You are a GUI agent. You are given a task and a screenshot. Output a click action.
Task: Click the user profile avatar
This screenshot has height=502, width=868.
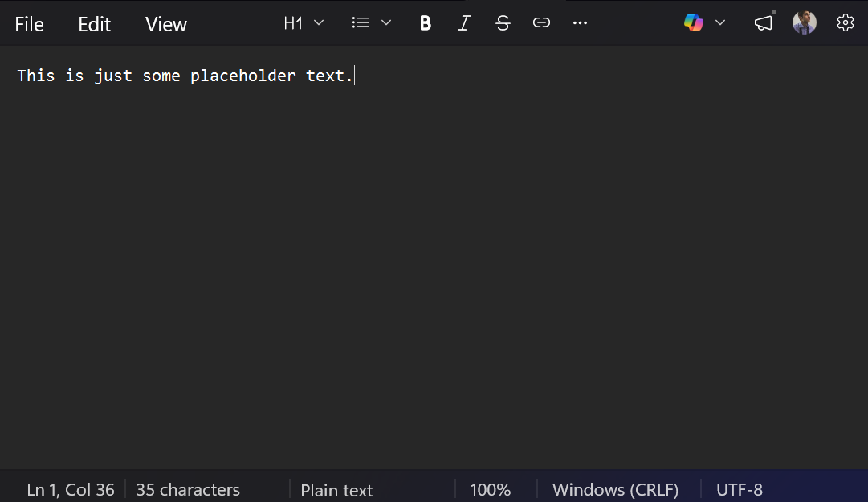coord(804,23)
